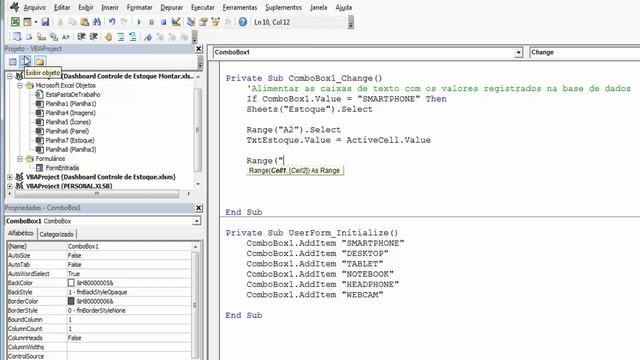Image resolution: width=640 pixels, height=360 pixels.
Task: Click the Paste clipboard icon
Action: (84, 22)
